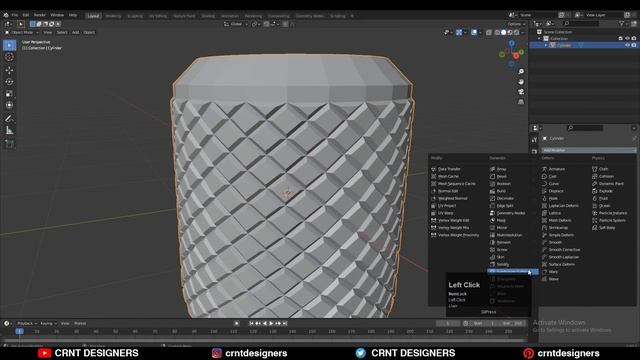Open the outliner filter funnel icon
The image size is (640, 360).
622,24
